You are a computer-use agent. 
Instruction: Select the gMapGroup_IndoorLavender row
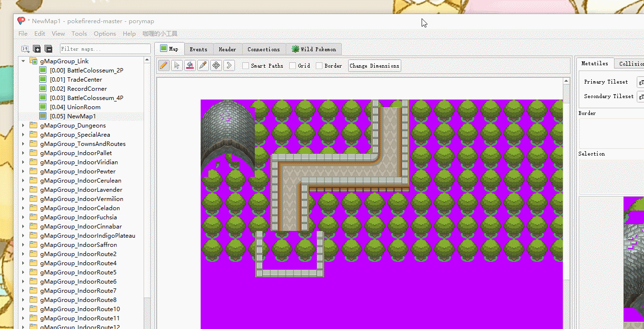coord(81,190)
